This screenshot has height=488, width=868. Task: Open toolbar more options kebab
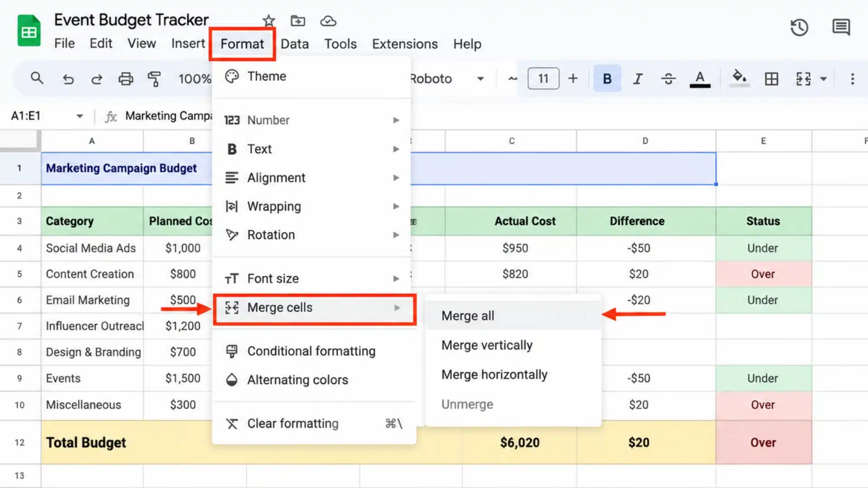click(852, 79)
